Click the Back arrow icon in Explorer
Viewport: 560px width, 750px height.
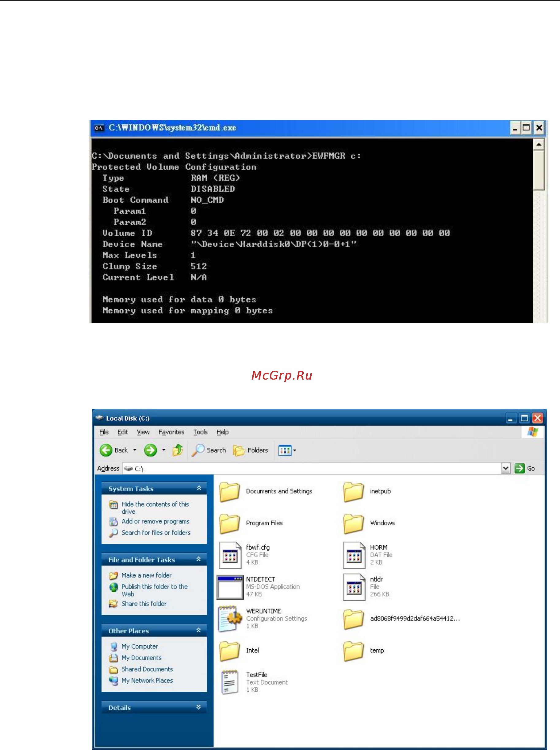(x=106, y=450)
